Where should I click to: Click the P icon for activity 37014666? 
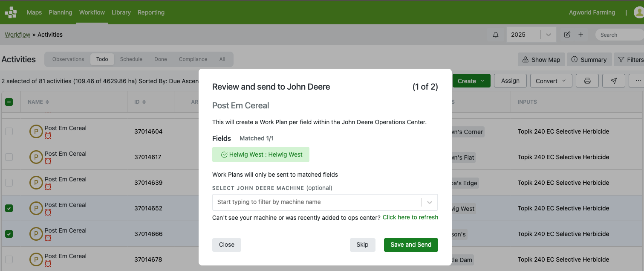pos(36,234)
